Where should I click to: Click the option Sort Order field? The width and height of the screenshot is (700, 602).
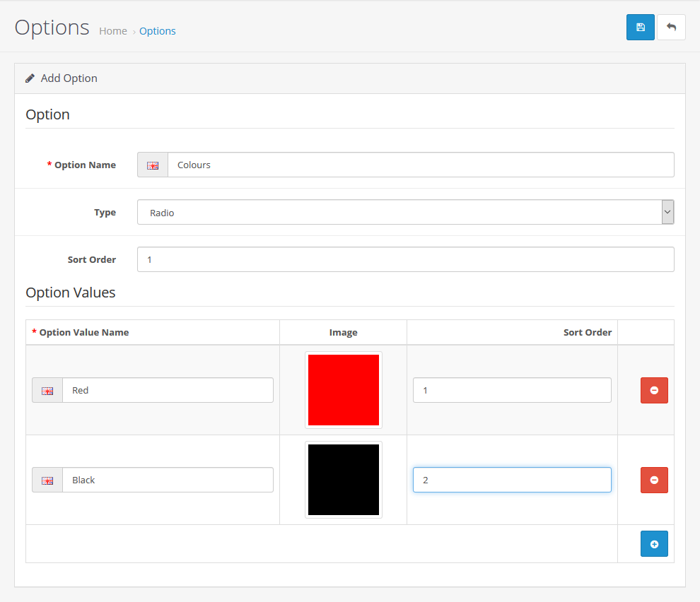(405, 259)
